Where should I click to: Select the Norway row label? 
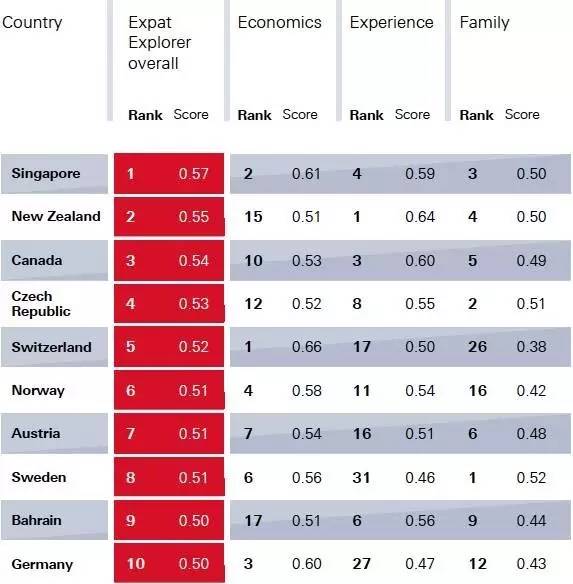38,391
